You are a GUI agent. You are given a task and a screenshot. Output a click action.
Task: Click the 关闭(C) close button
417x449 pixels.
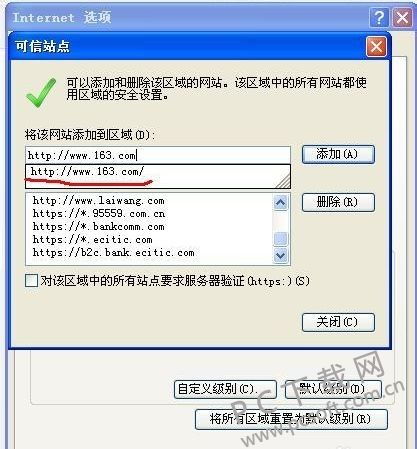click(338, 322)
